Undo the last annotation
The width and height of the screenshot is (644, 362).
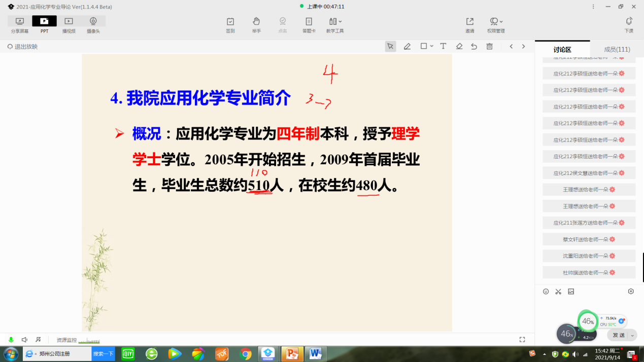tap(474, 46)
